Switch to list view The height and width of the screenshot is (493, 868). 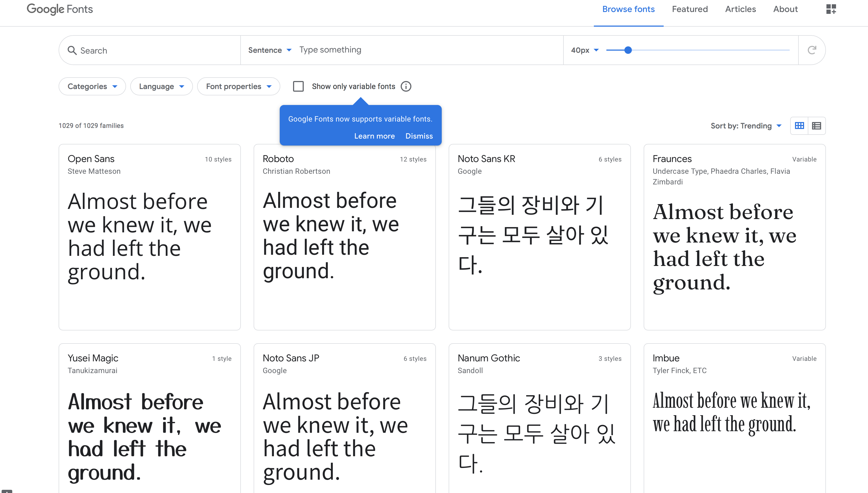[x=817, y=126]
